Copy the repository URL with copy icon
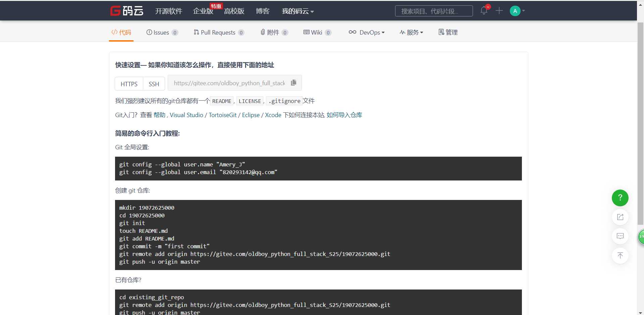 click(x=293, y=83)
